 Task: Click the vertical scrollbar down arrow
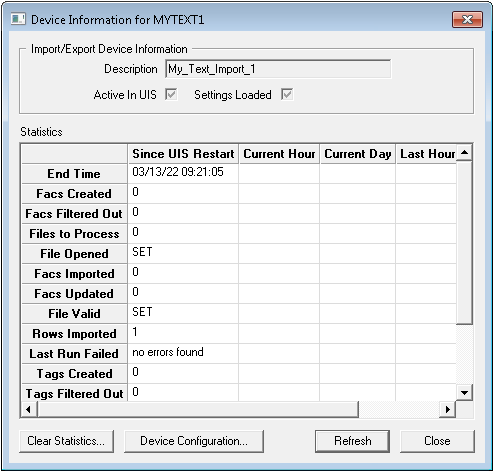[464, 392]
